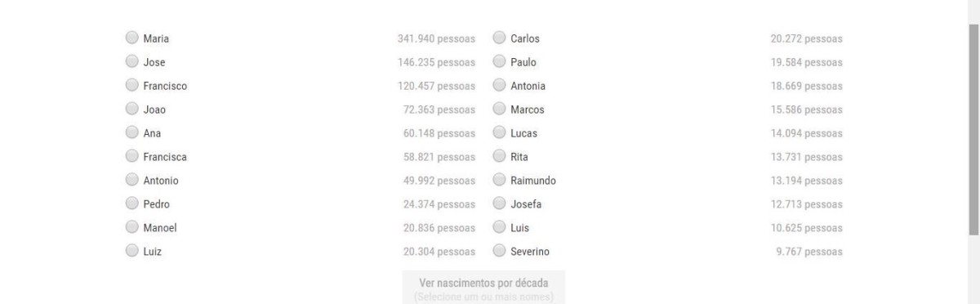Select the Joao radio button
The image size is (980, 304).
click(x=131, y=109)
